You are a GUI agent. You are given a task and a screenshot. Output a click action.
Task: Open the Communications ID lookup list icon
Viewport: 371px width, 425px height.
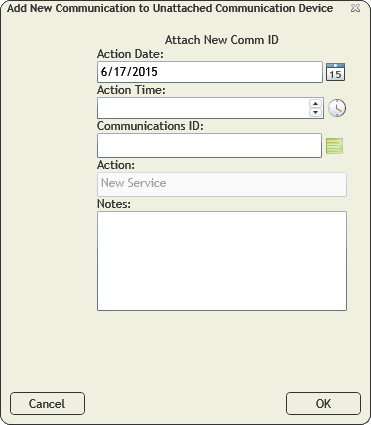point(334,146)
